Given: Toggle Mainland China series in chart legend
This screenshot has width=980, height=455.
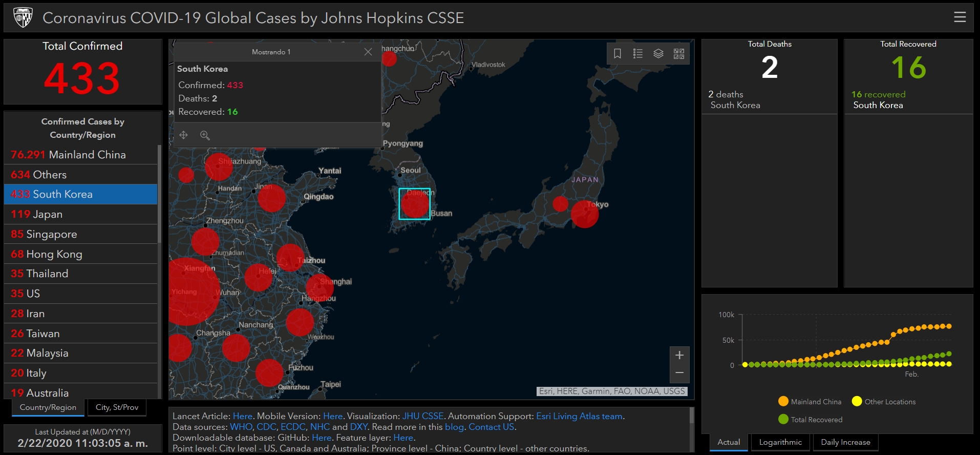Looking at the screenshot, I should pos(809,401).
